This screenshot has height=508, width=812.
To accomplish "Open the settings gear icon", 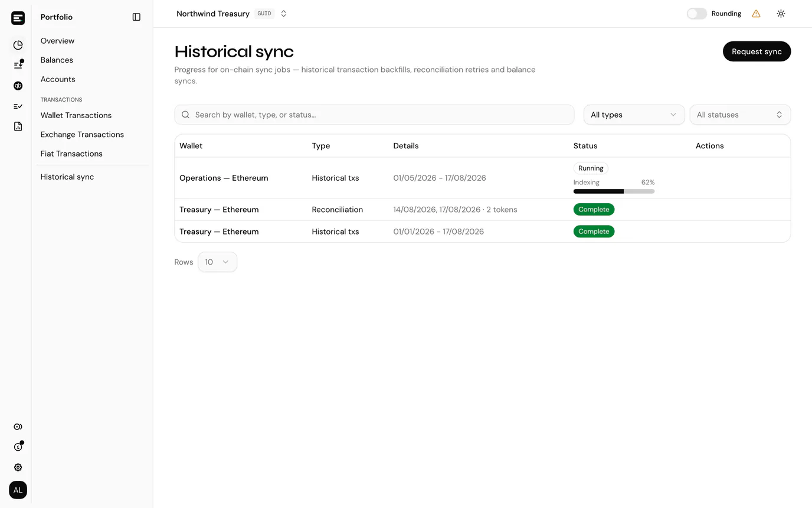I will point(18,467).
